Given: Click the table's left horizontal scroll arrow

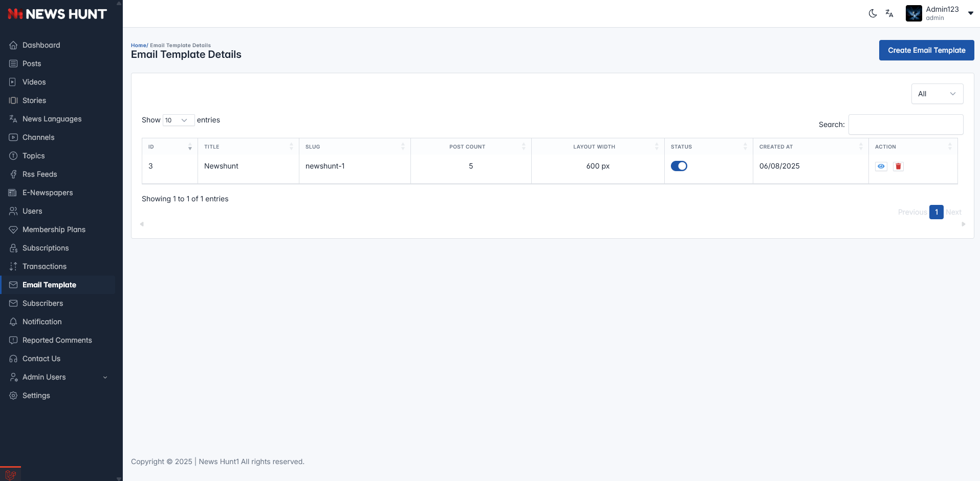Looking at the screenshot, I should coord(142,224).
